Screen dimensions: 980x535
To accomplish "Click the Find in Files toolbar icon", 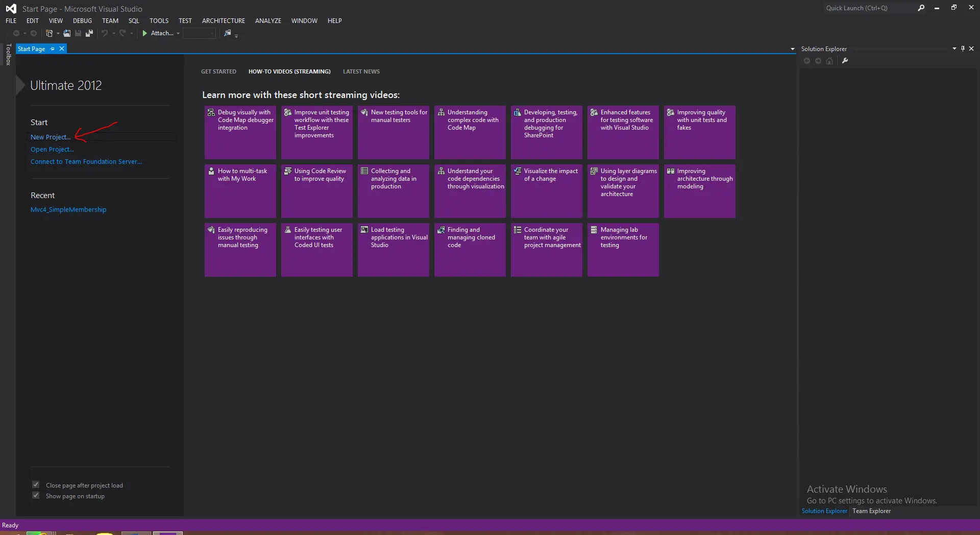I will (228, 33).
